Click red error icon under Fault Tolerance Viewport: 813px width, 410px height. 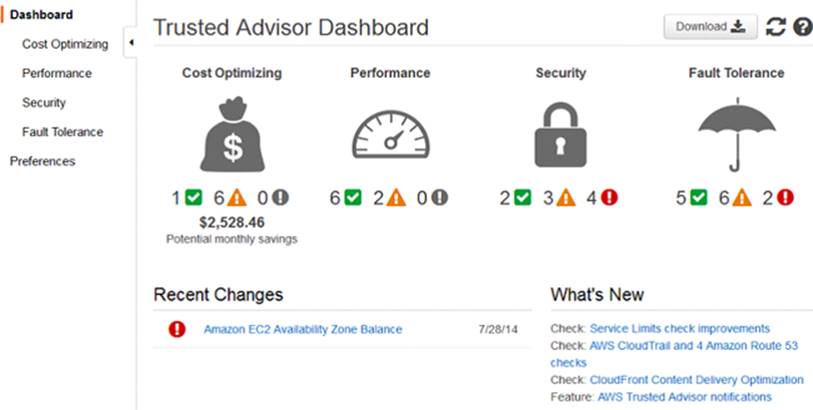786,197
